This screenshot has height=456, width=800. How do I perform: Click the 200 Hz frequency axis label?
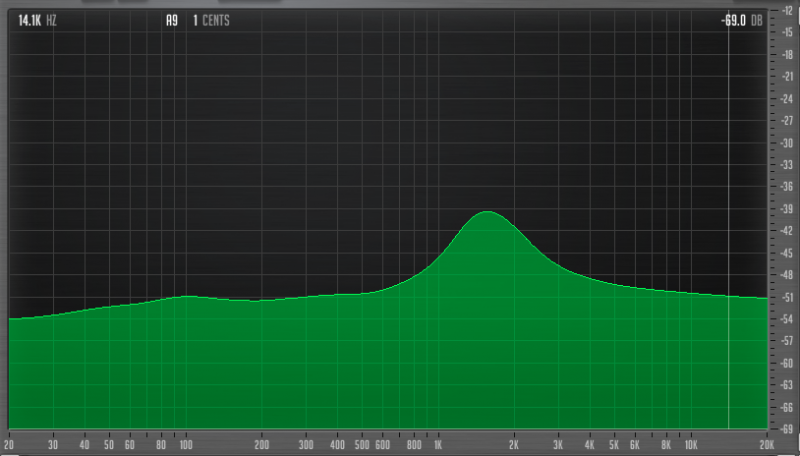[262, 443]
